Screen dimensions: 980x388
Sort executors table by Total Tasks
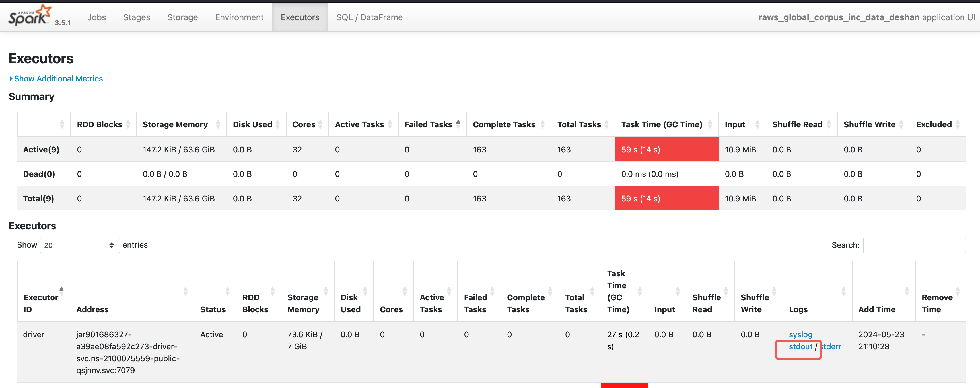coord(580,291)
